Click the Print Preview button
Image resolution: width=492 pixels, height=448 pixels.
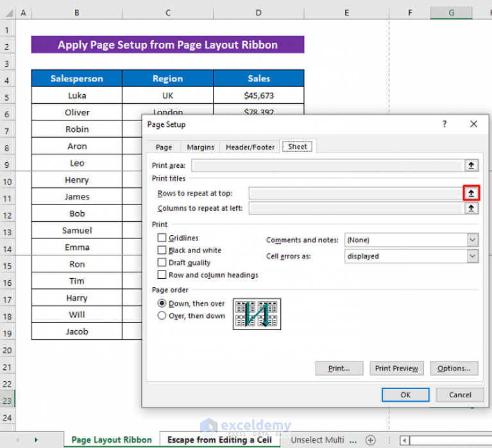[x=396, y=368]
